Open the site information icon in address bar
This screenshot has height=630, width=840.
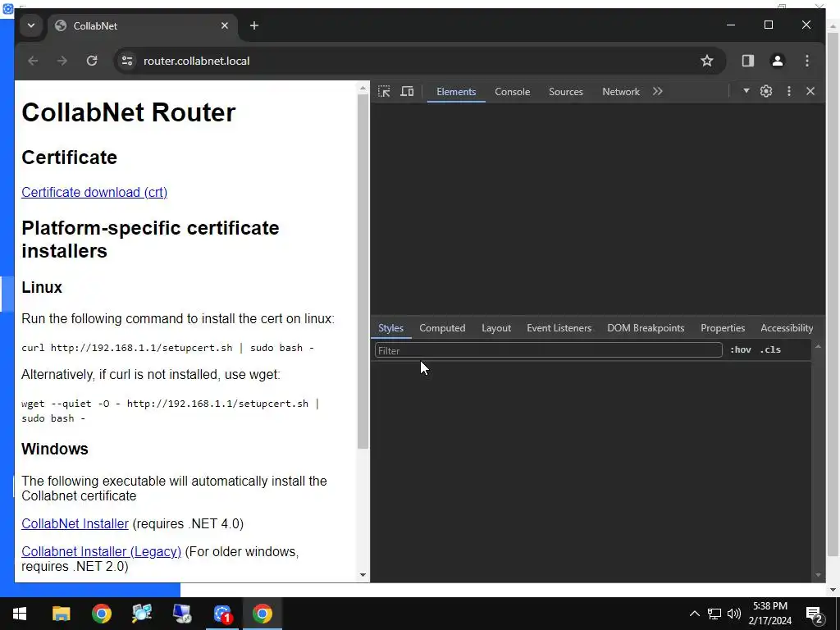pos(127,61)
